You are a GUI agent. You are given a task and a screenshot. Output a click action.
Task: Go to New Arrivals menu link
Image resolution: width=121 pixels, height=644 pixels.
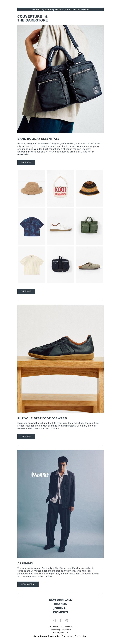60,600
